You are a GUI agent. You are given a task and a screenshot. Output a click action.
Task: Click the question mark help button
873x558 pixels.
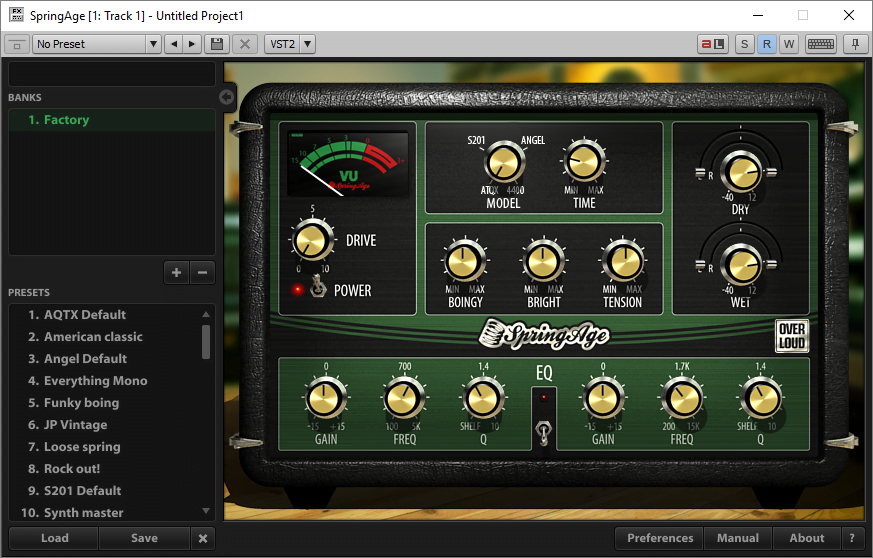pos(852,538)
